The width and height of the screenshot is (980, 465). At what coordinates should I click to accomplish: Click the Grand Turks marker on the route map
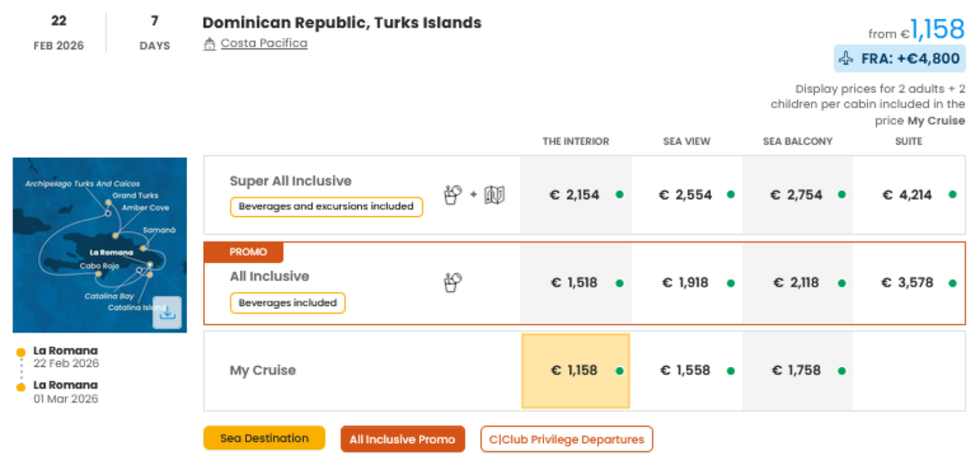point(109,202)
